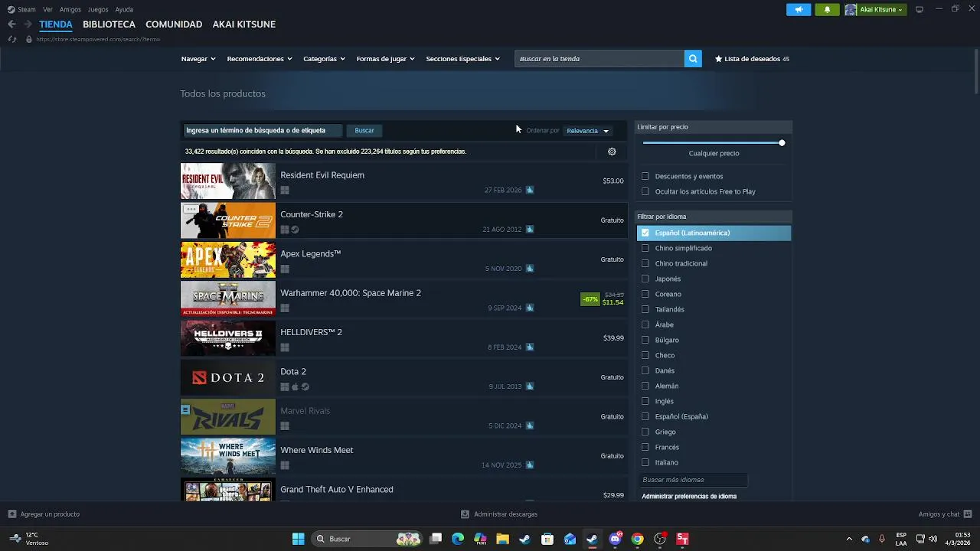
Task: Open HELLDIVERS 2 search result
Action: coord(404,338)
